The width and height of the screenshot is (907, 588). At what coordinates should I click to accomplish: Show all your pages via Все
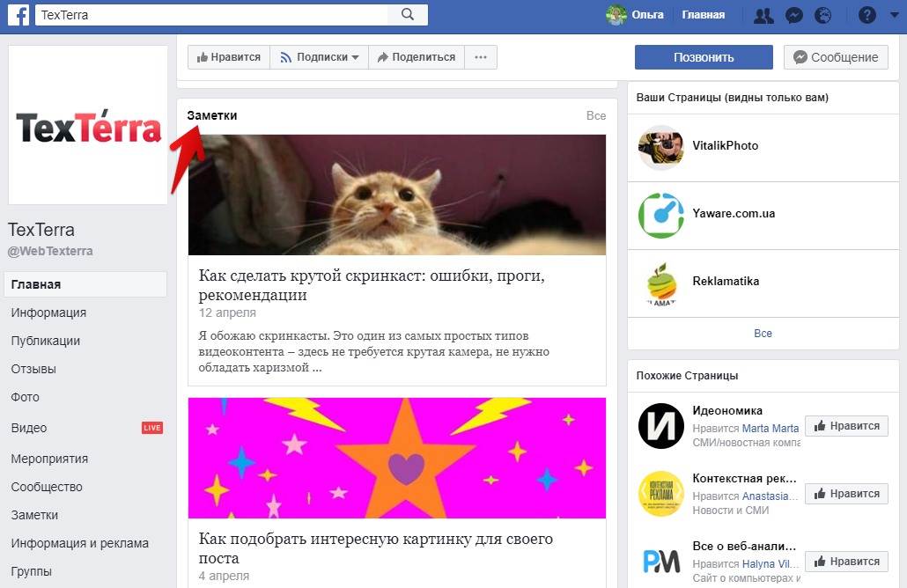pyautogui.click(x=763, y=334)
